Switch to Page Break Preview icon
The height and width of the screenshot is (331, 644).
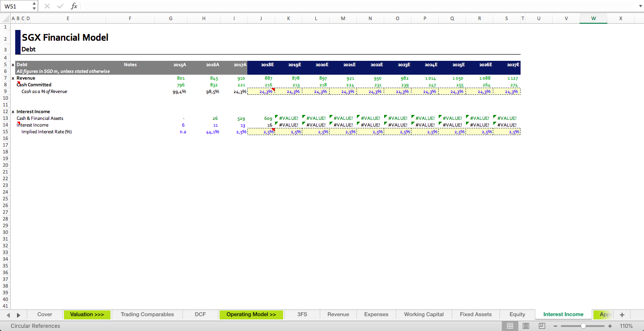coord(542,326)
